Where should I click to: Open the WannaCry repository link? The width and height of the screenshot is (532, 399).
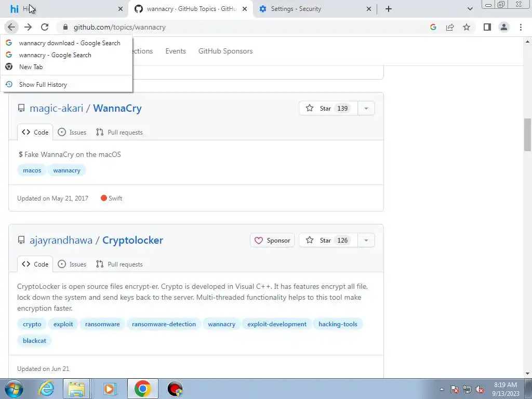pyautogui.click(x=117, y=108)
